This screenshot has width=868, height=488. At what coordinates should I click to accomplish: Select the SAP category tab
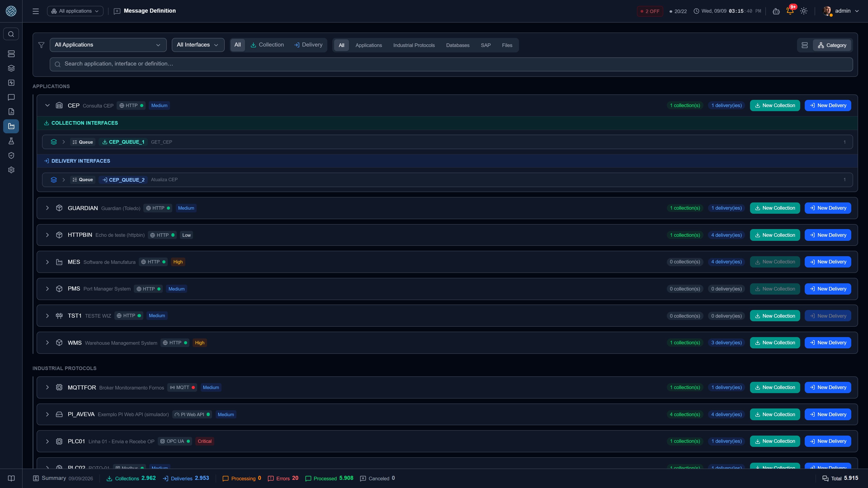tap(486, 45)
